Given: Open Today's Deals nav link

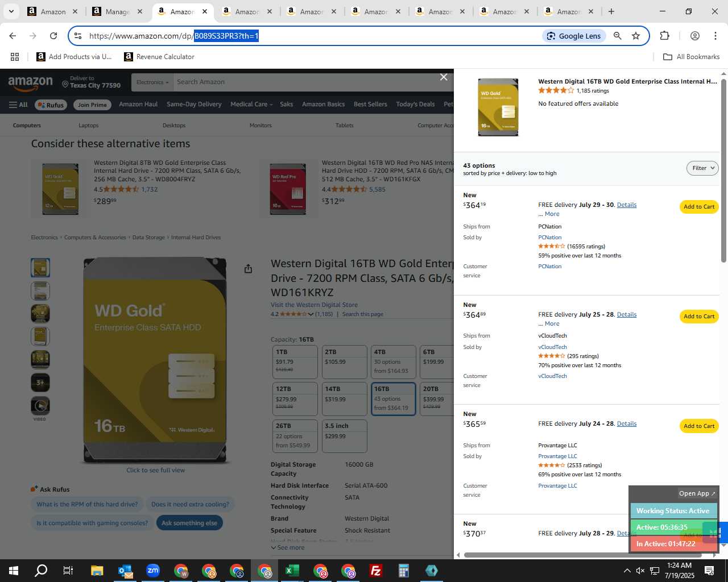Looking at the screenshot, I should 415,105.
